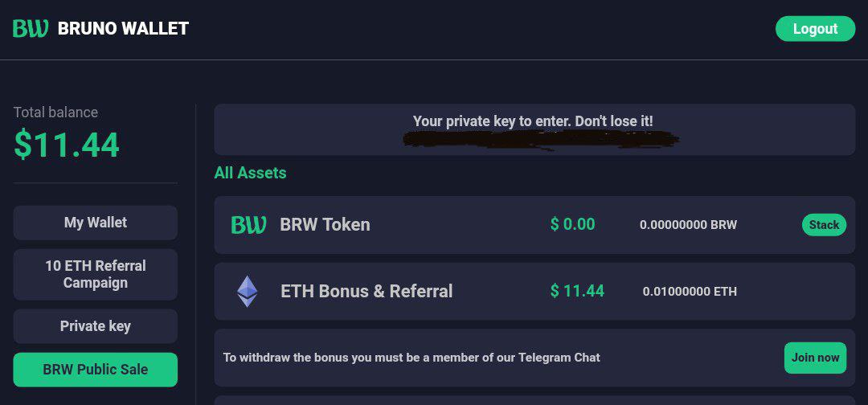Click the $11.44 total balance amount
The width and height of the screenshot is (868, 405).
(67, 145)
